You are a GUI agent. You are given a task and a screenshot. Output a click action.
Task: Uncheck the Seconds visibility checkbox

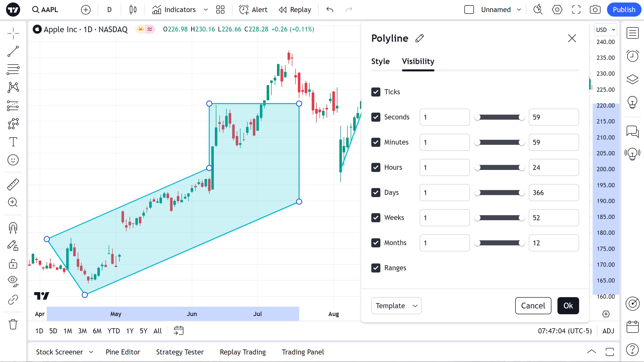(x=376, y=117)
